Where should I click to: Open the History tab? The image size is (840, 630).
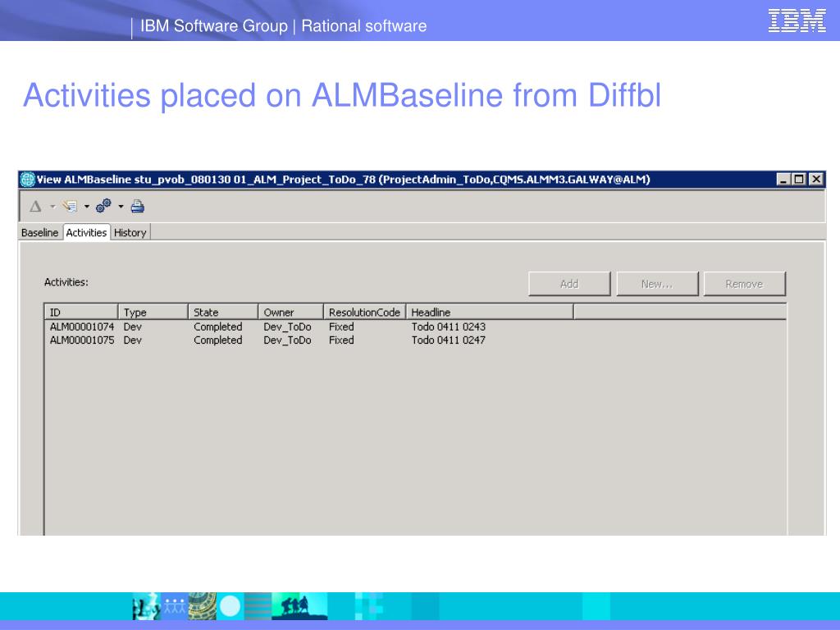(x=130, y=232)
